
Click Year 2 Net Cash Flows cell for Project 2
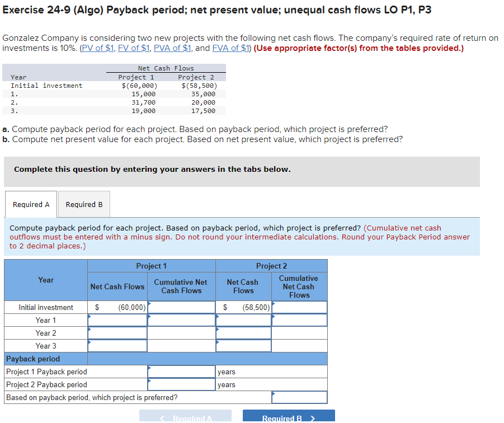[x=243, y=333]
